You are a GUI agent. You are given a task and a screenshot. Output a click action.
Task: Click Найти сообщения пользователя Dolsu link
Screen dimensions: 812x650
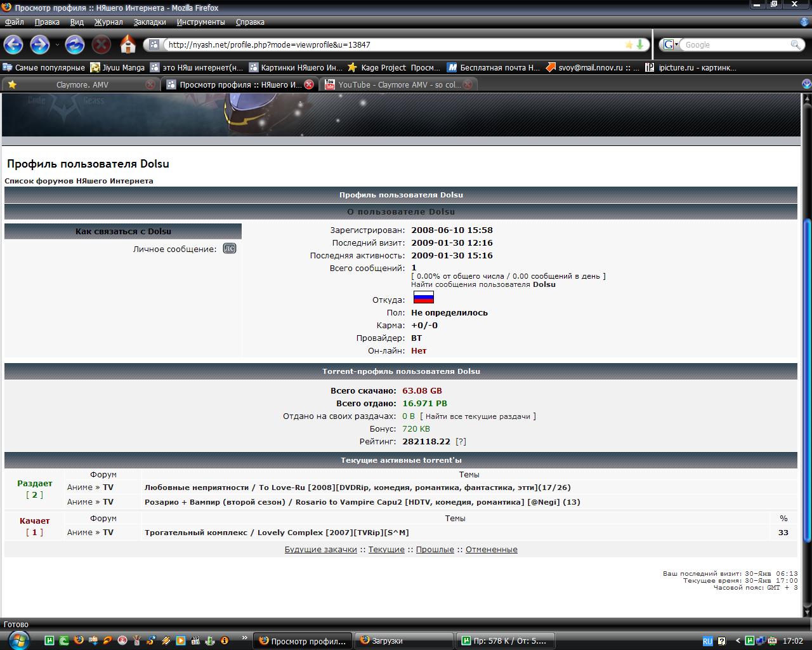(483, 284)
